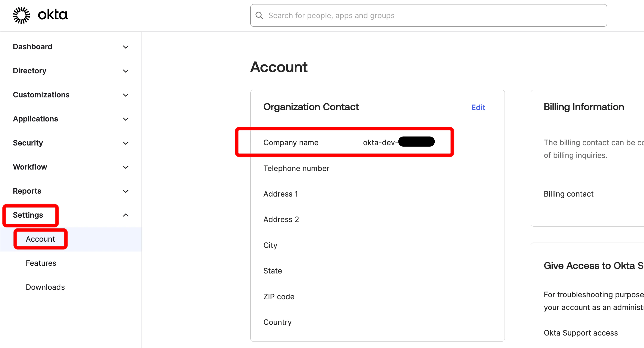644x348 pixels.
Task: Expand the Security section
Action: 125,143
